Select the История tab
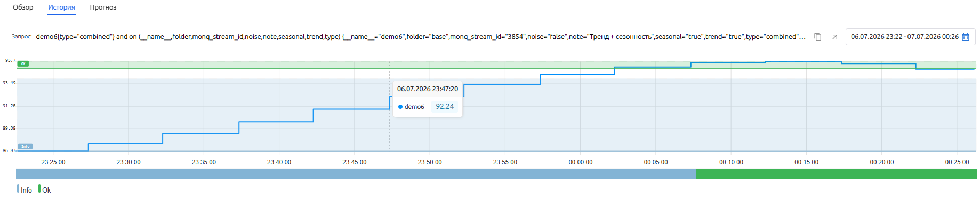This screenshot has width=980, height=199. tap(61, 7)
